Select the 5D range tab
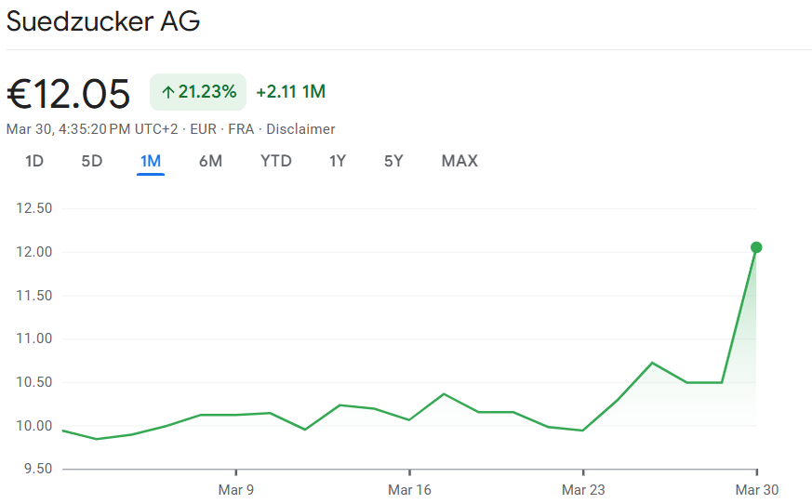The height and width of the screenshot is (504, 812). click(x=92, y=161)
